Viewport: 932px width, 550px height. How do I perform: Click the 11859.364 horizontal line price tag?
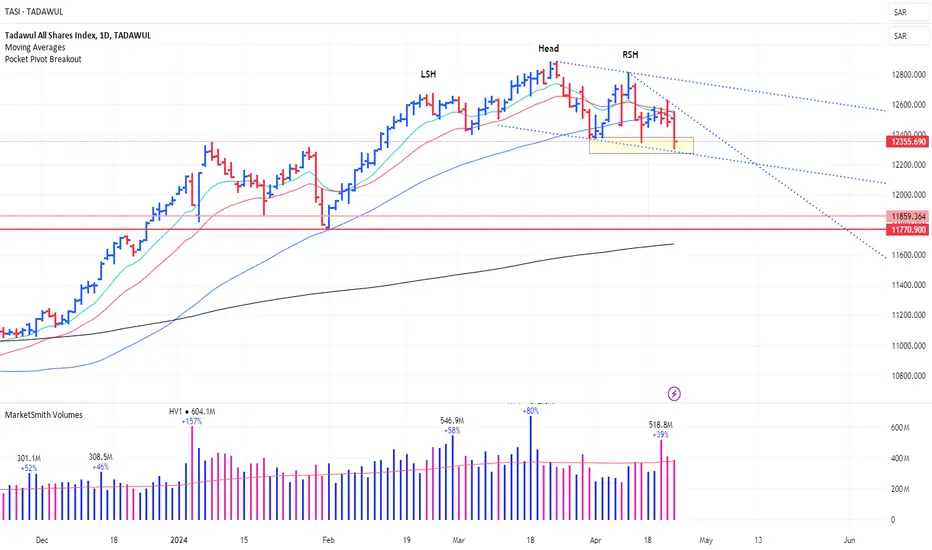click(907, 216)
